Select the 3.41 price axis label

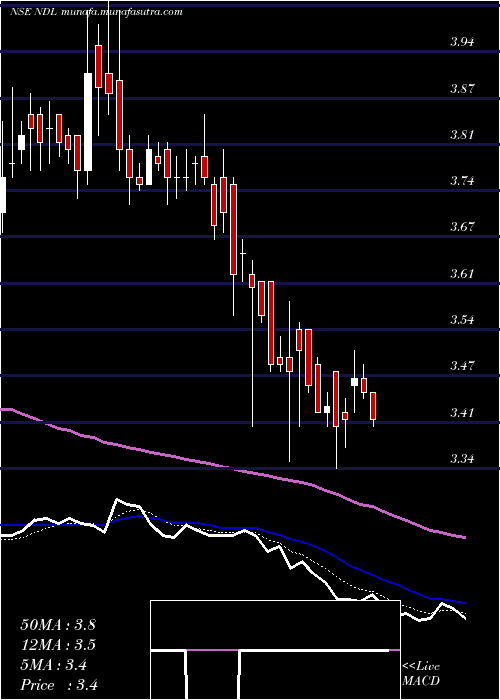tap(462, 412)
